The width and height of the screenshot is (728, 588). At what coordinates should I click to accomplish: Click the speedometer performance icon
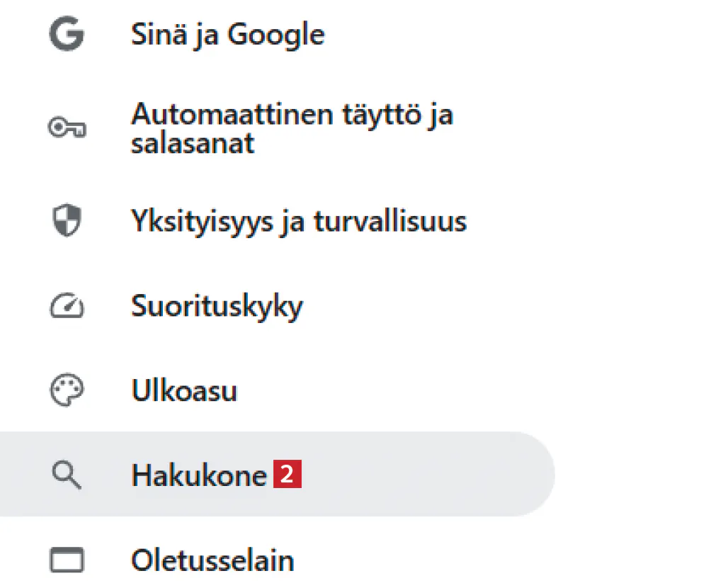[67, 306]
